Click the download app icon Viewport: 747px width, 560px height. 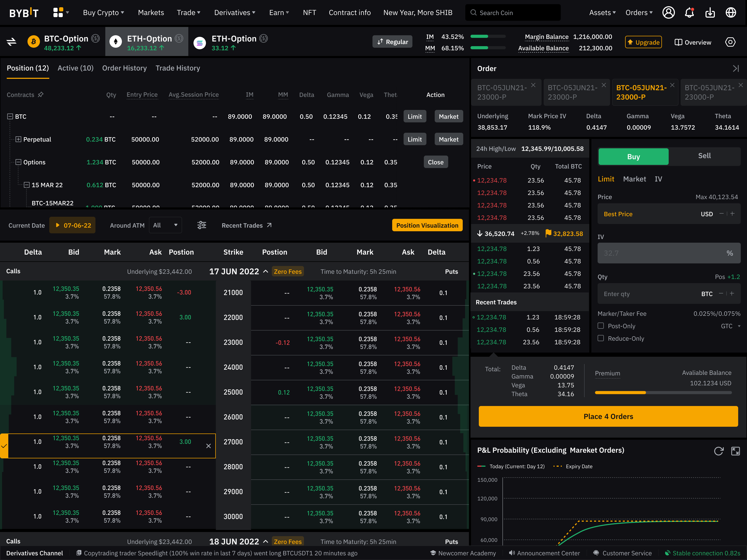tap(710, 13)
